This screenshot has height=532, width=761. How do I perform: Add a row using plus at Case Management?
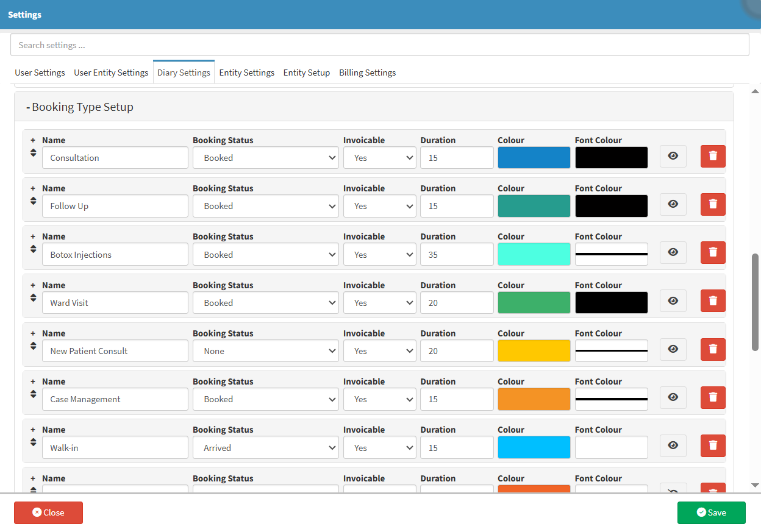coord(33,381)
